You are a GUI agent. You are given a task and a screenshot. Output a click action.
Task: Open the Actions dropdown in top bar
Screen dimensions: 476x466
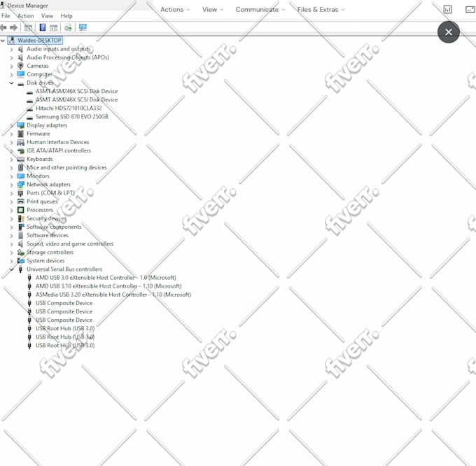pyautogui.click(x=176, y=10)
